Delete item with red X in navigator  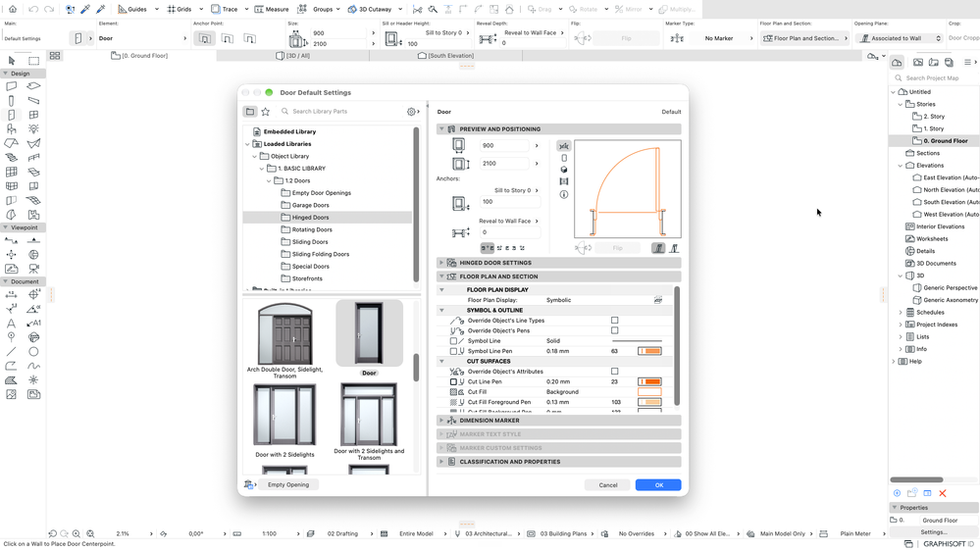pyautogui.click(x=943, y=493)
